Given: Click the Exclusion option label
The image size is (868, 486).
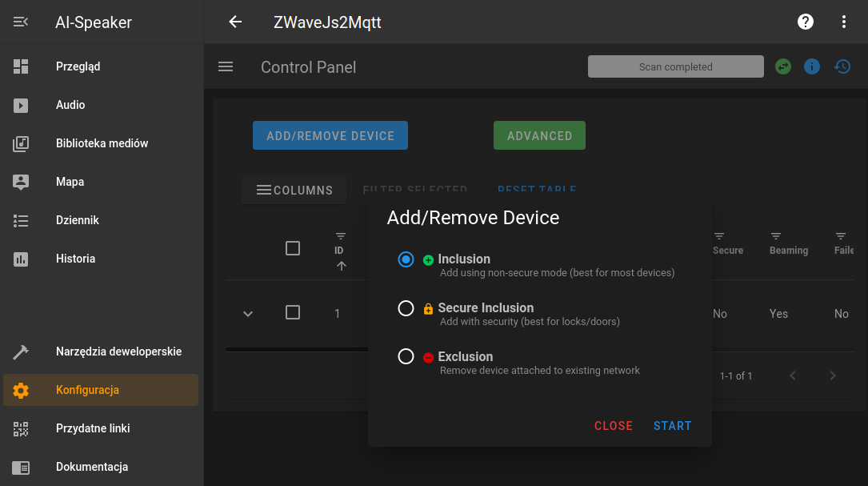Looking at the screenshot, I should (x=465, y=357).
